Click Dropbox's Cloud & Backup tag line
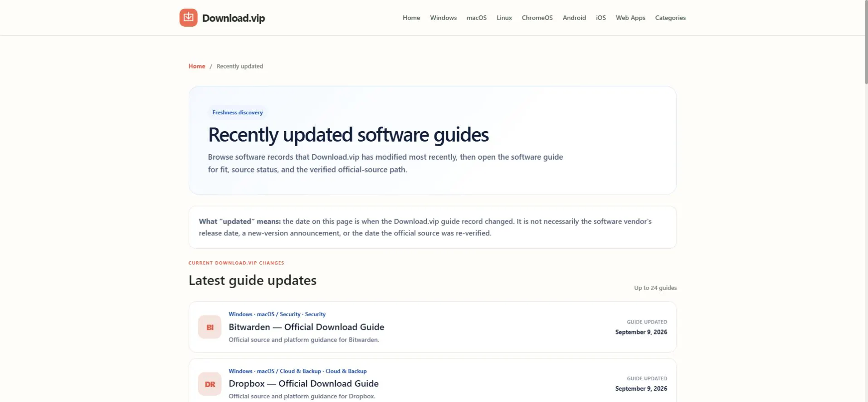Viewport: 868px width, 402px height. click(298, 371)
